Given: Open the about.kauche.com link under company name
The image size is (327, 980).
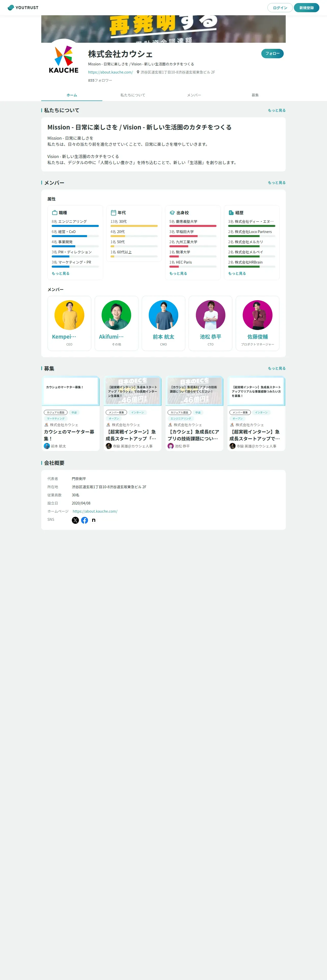Looking at the screenshot, I should (110, 72).
